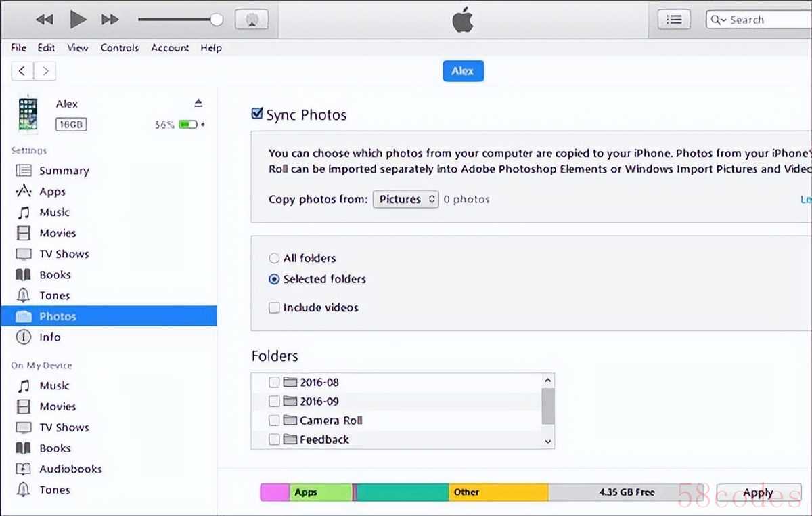The height and width of the screenshot is (516, 812).
Task: Expand the Search field options dropdown
Action: tap(718, 20)
